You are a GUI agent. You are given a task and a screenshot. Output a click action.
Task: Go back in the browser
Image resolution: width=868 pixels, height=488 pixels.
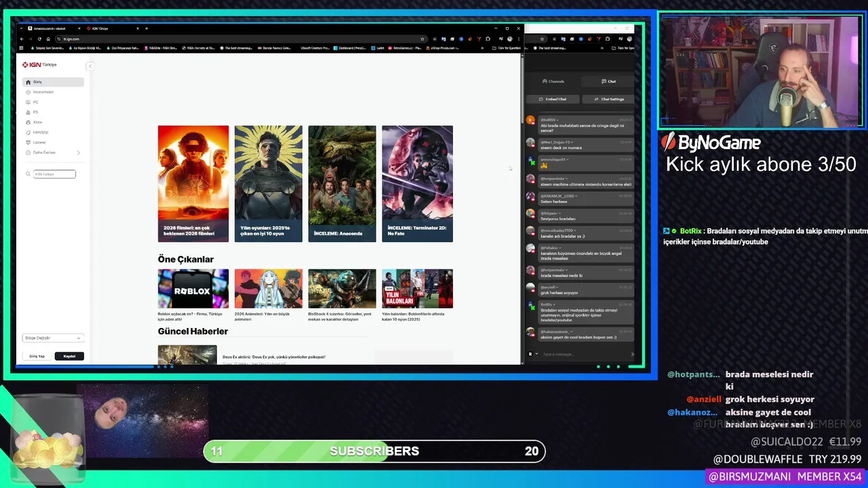(x=22, y=39)
